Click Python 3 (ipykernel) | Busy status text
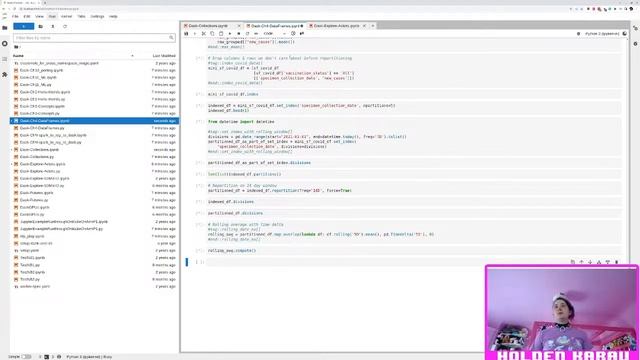The height and width of the screenshot is (360, 640). (89, 357)
